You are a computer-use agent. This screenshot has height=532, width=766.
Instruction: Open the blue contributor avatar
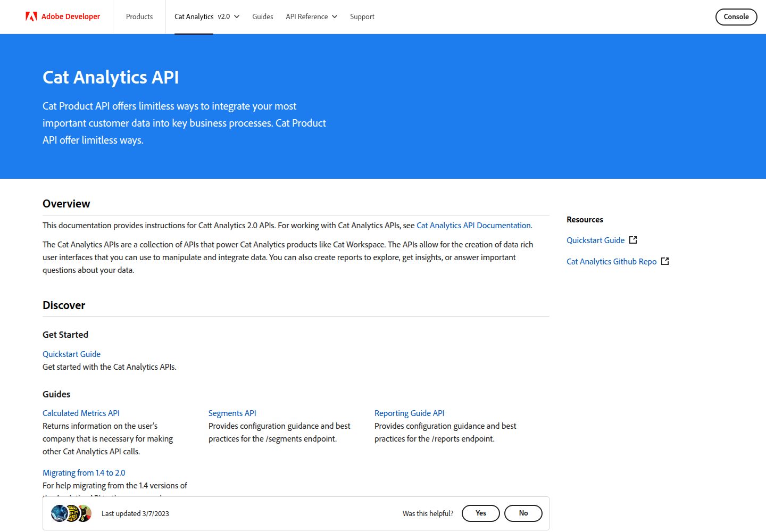coord(59,513)
